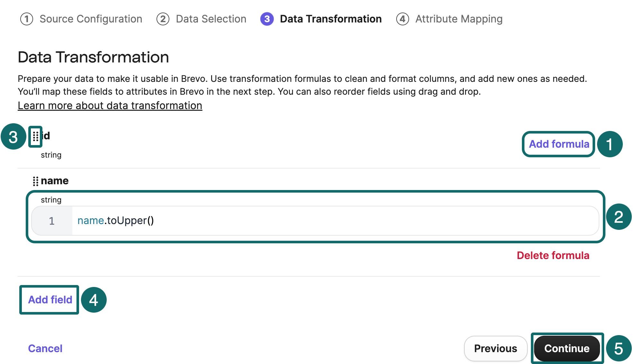Screen dimensions: 635x364
Task: Select the id field header label
Action: pos(45,136)
